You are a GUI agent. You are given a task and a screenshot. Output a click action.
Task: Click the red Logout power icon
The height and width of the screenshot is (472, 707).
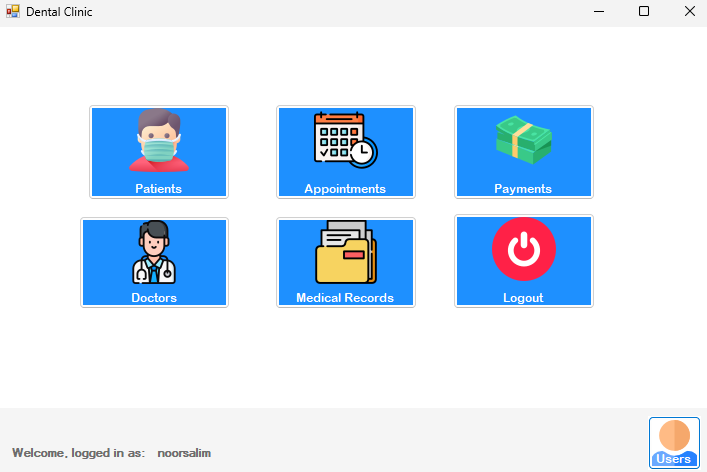click(x=524, y=249)
